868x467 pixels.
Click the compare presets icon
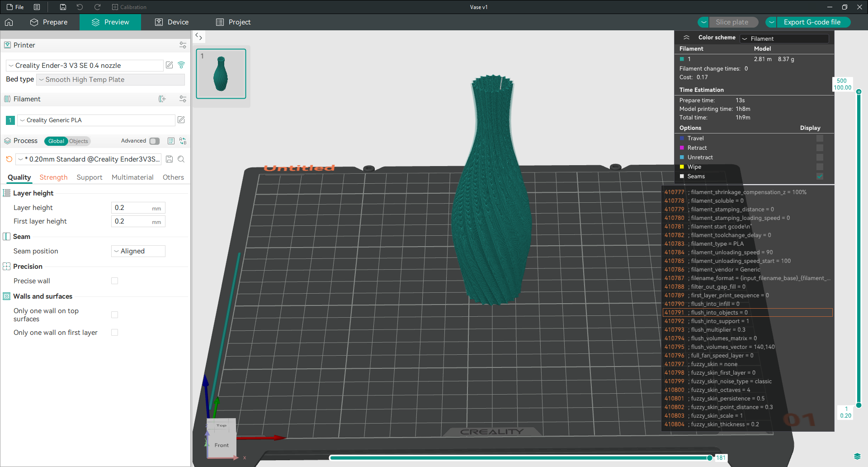coord(183,141)
